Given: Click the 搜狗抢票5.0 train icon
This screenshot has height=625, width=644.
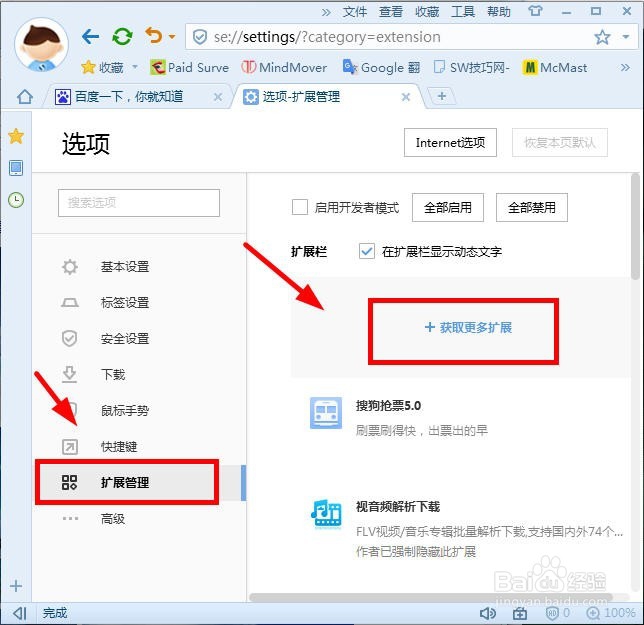Looking at the screenshot, I should tap(326, 413).
